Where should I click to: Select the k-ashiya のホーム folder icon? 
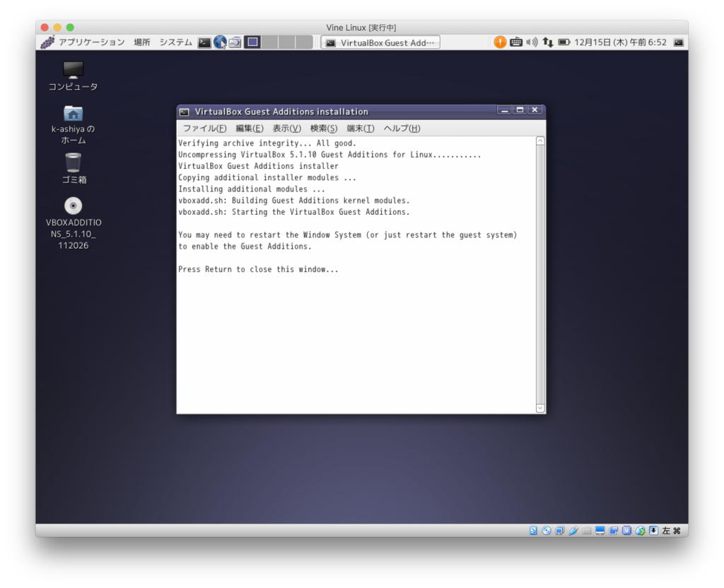pyautogui.click(x=73, y=124)
